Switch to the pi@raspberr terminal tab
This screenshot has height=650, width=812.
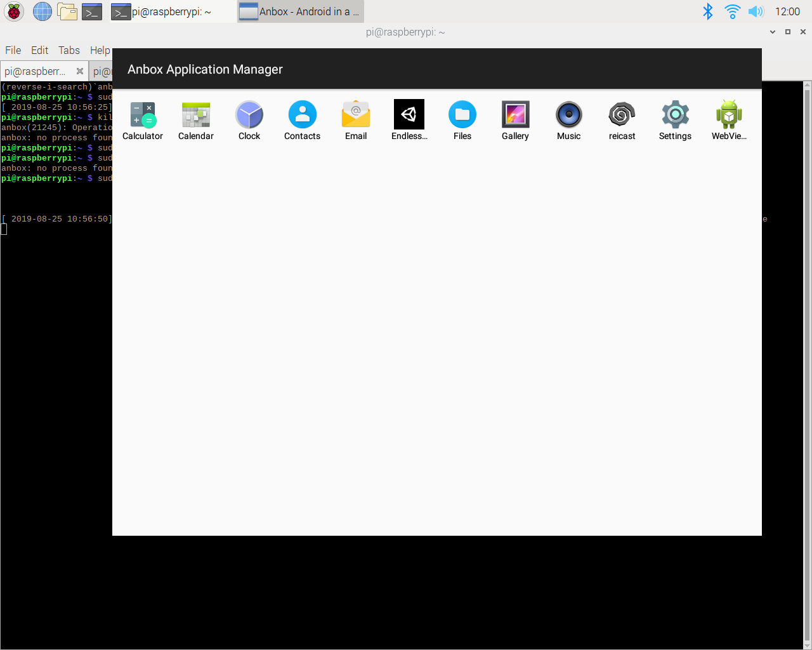[x=38, y=71]
